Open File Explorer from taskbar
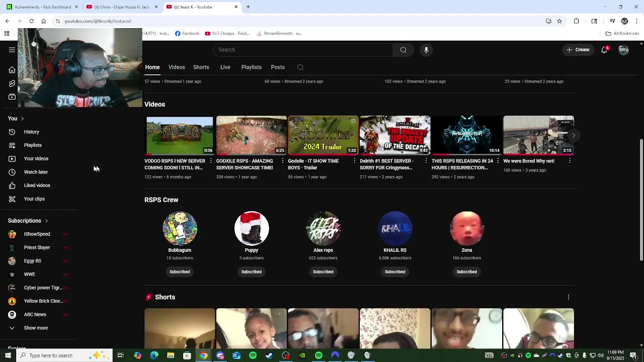The height and width of the screenshot is (362, 644). [x=171, y=355]
